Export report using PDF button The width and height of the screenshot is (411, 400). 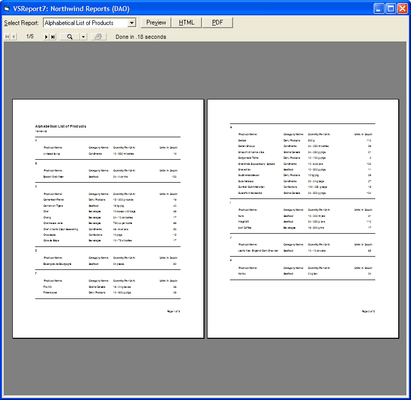[217, 23]
